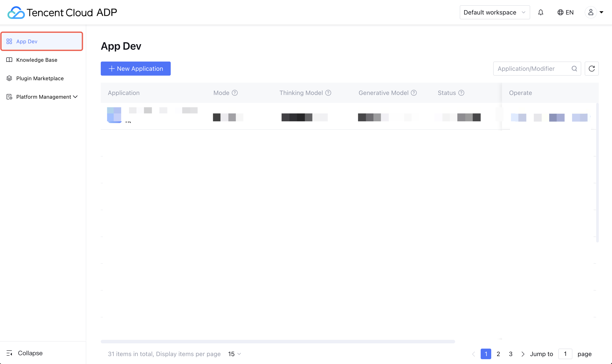
Task: Click the Tencent Cloud ADP logo
Action: (62, 12)
